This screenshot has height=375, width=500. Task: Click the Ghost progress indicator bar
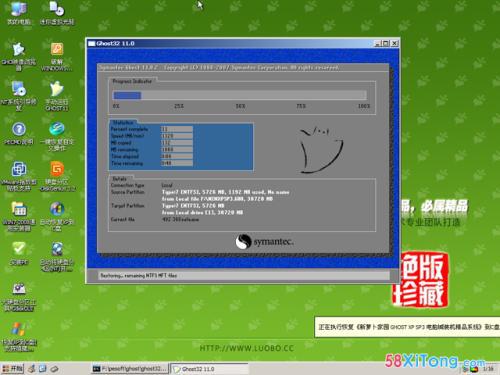click(240, 95)
